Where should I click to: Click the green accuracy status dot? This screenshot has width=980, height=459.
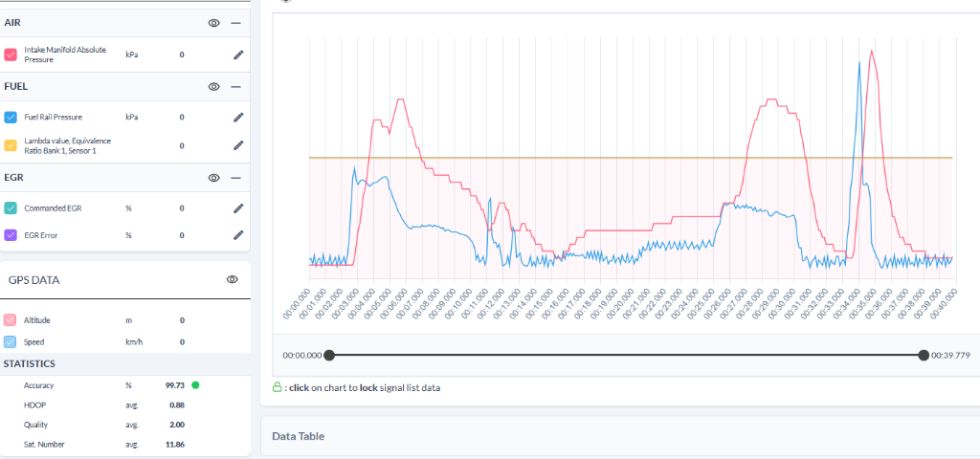(x=195, y=385)
